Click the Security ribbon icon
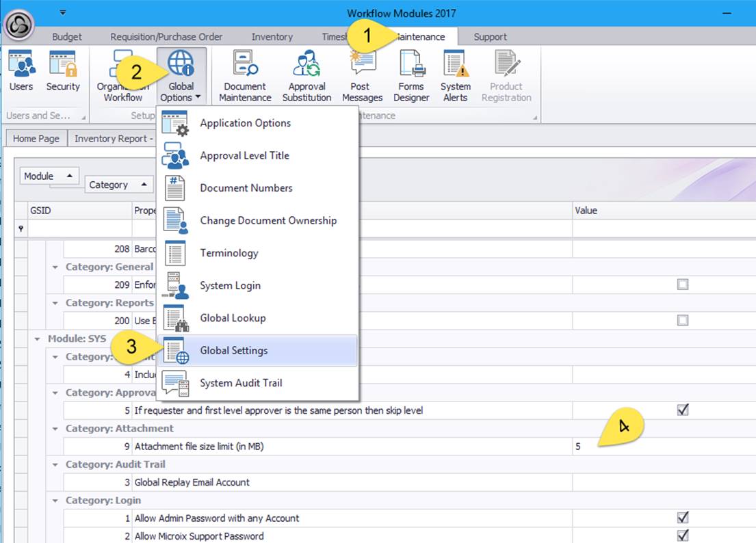 [x=63, y=72]
